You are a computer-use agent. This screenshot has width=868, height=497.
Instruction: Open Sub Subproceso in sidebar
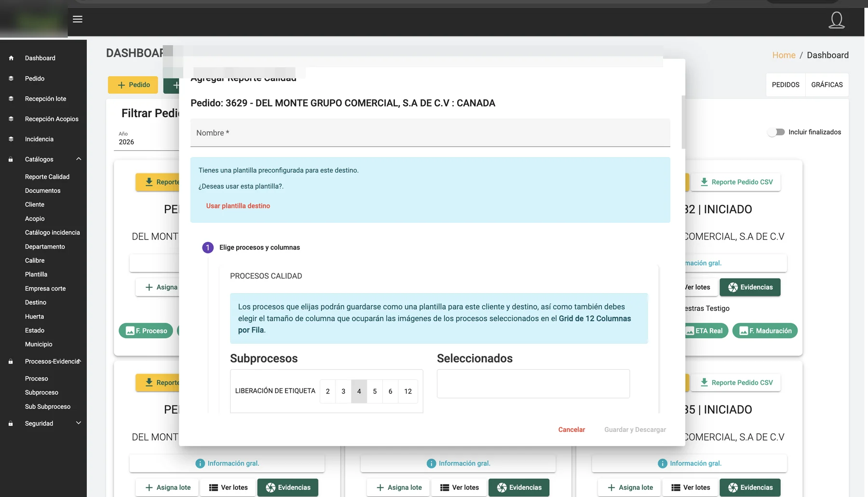click(x=48, y=406)
